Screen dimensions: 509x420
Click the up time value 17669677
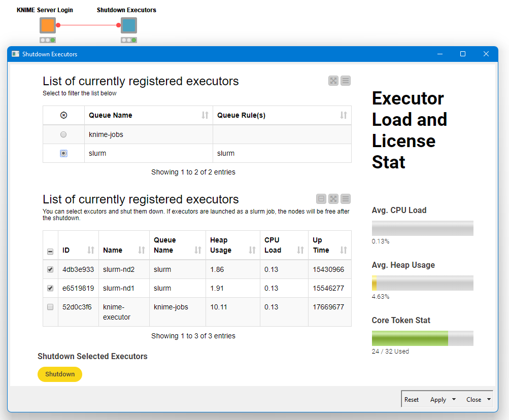pyautogui.click(x=328, y=307)
